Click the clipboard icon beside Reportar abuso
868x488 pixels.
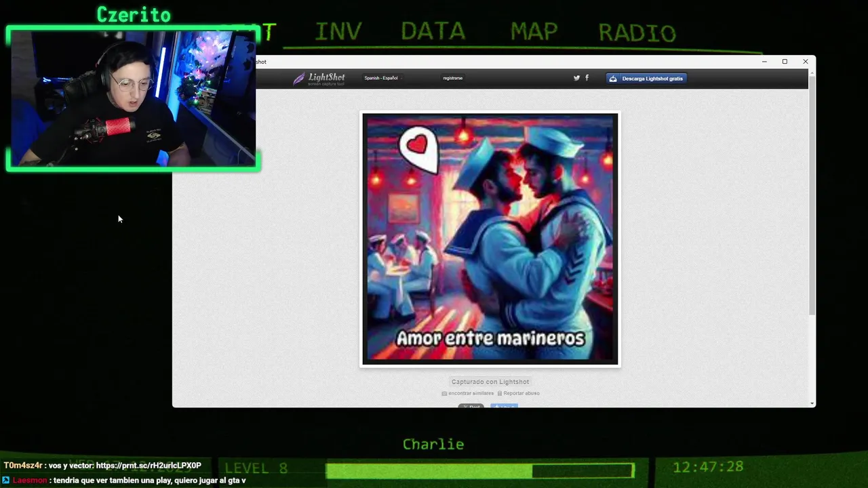500,393
